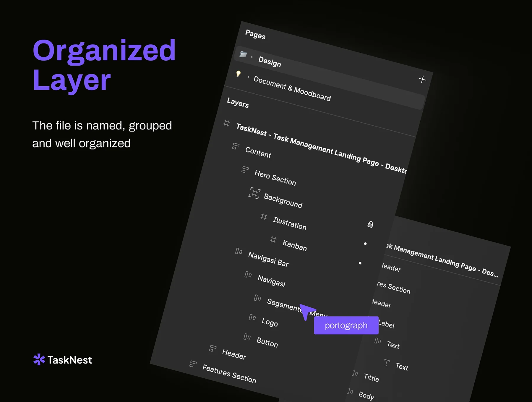Click the layout icon beside Segemented Menu

257,298
